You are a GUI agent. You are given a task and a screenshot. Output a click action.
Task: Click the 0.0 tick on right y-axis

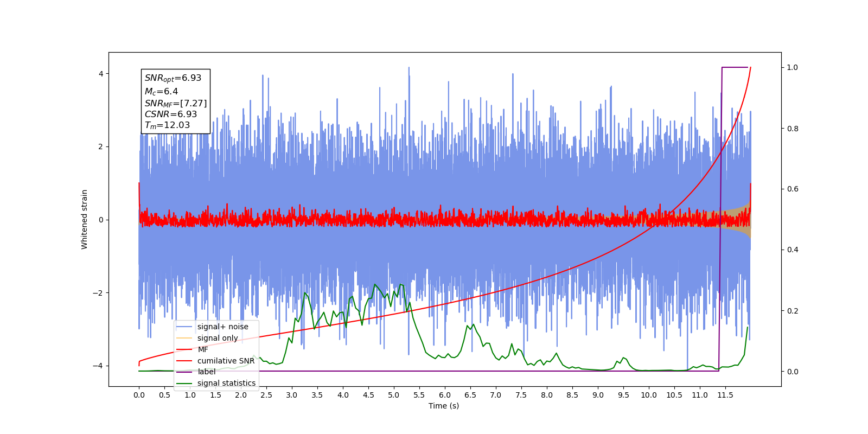793,372
